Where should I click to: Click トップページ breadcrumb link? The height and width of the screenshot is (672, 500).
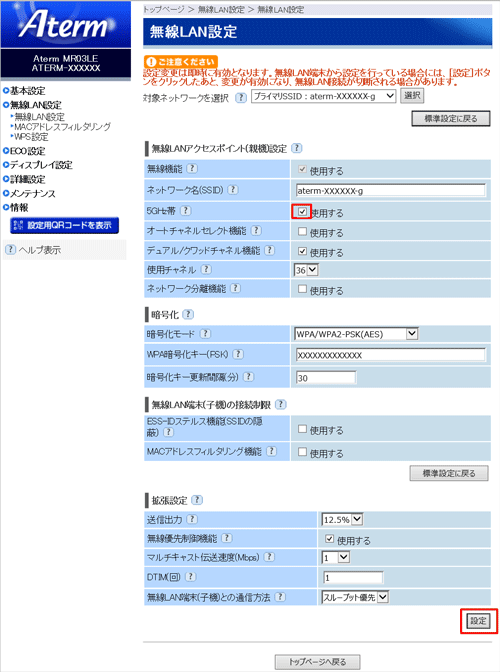click(x=164, y=9)
